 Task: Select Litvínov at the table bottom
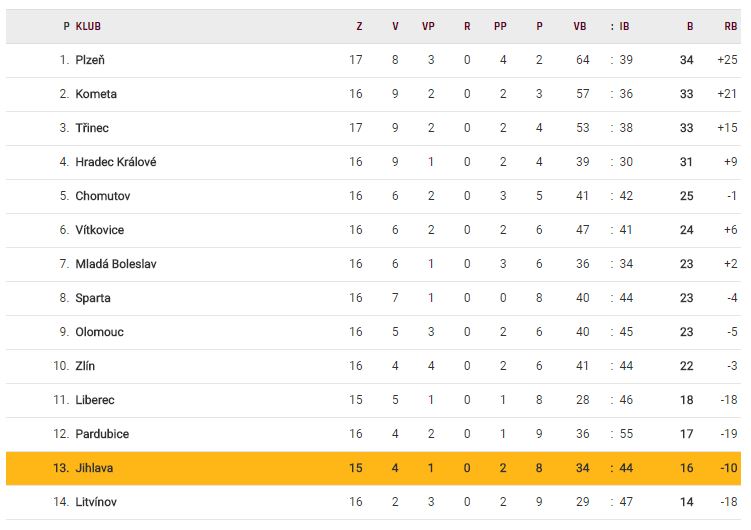pyautogui.click(x=96, y=502)
